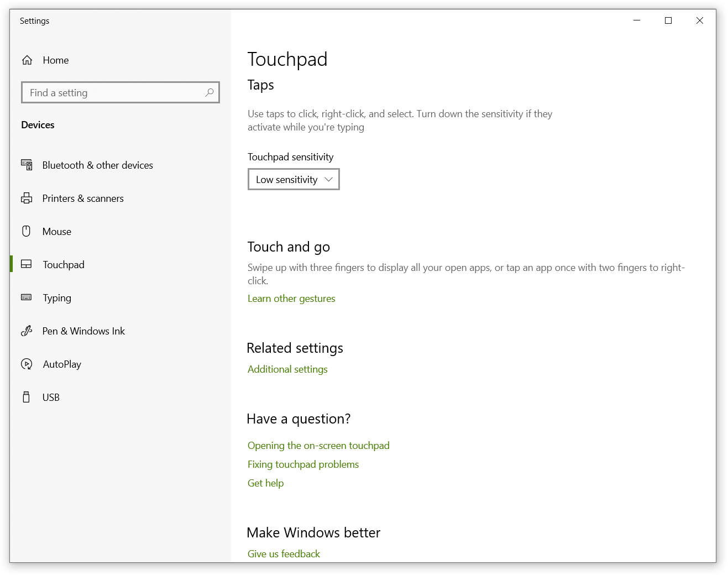Click the Home icon in sidebar
This screenshot has width=728, height=575.
coord(27,60)
